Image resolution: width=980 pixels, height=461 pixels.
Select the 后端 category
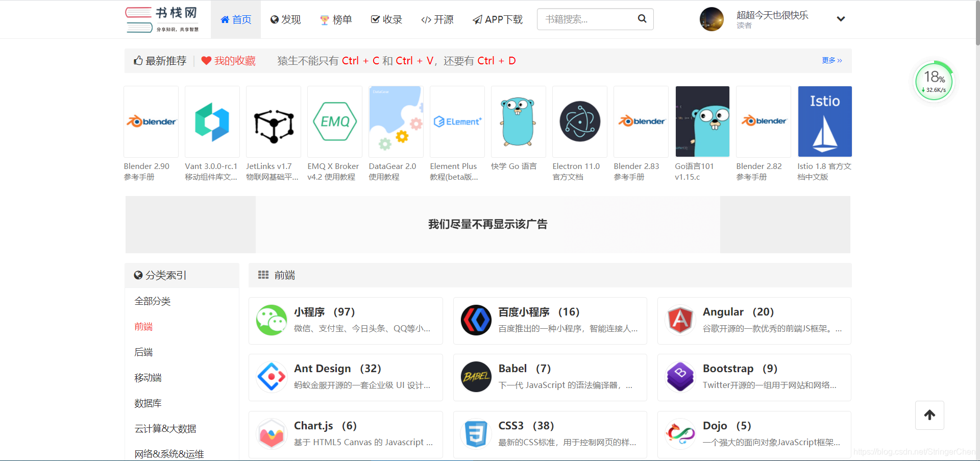point(143,352)
